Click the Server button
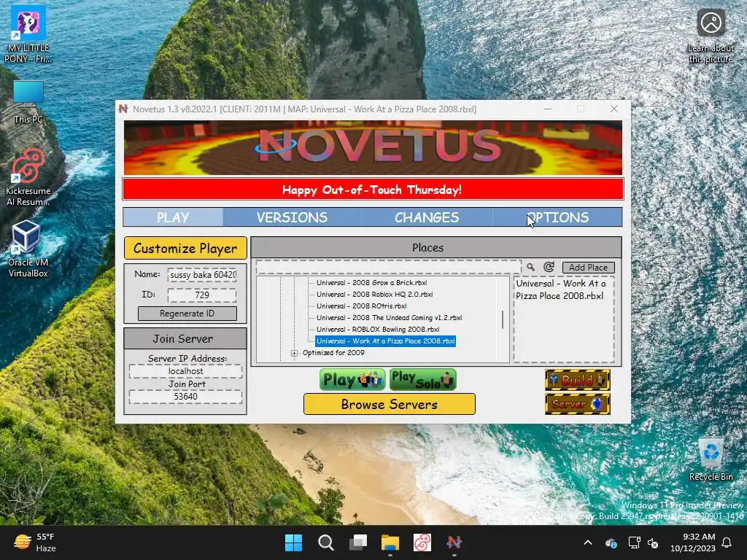This screenshot has height=560, width=747. click(x=578, y=404)
